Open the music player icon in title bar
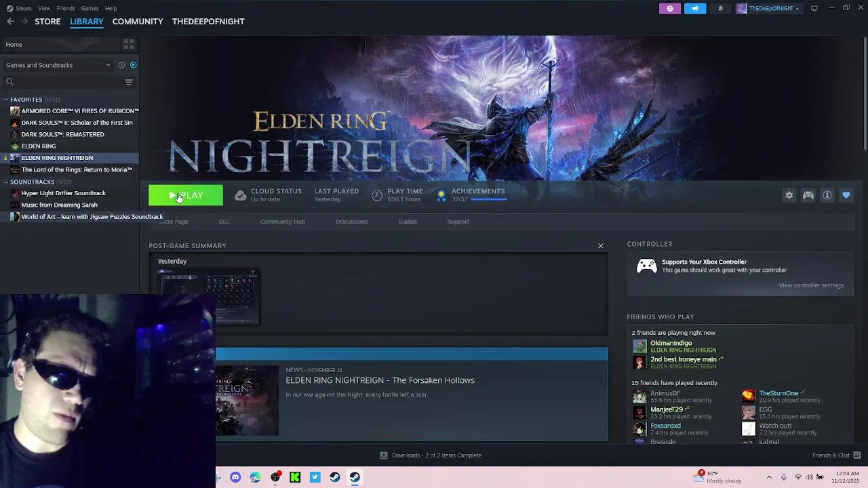Viewport: 868px width, 488px height. 669,8
